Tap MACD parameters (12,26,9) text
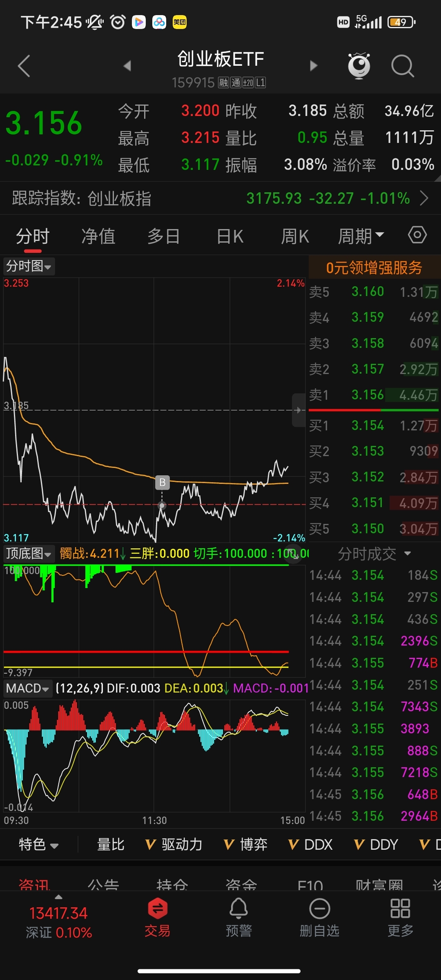Screen dimensions: 441x980 click(79, 688)
